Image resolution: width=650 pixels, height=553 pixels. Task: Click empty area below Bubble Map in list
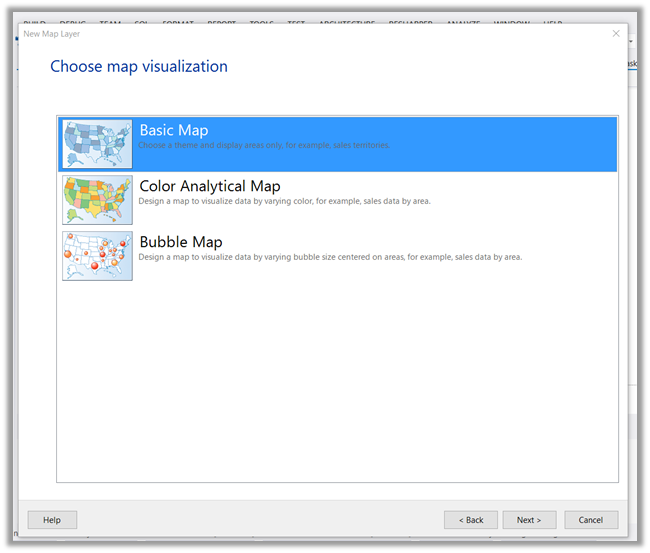[337, 380]
